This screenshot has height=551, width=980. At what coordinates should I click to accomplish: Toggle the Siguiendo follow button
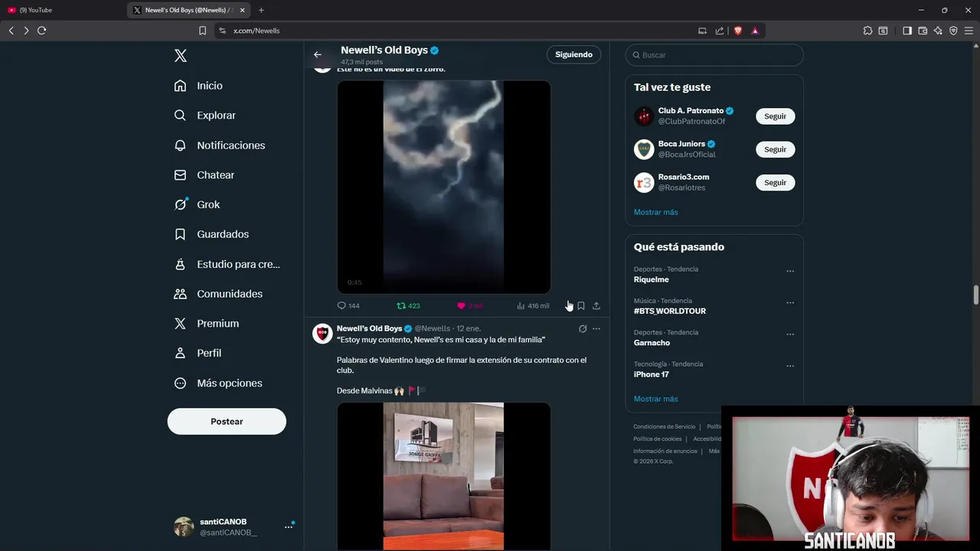tap(573, 54)
